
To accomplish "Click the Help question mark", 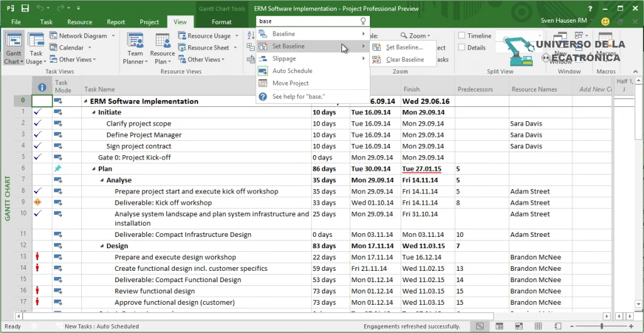I will point(590,8).
